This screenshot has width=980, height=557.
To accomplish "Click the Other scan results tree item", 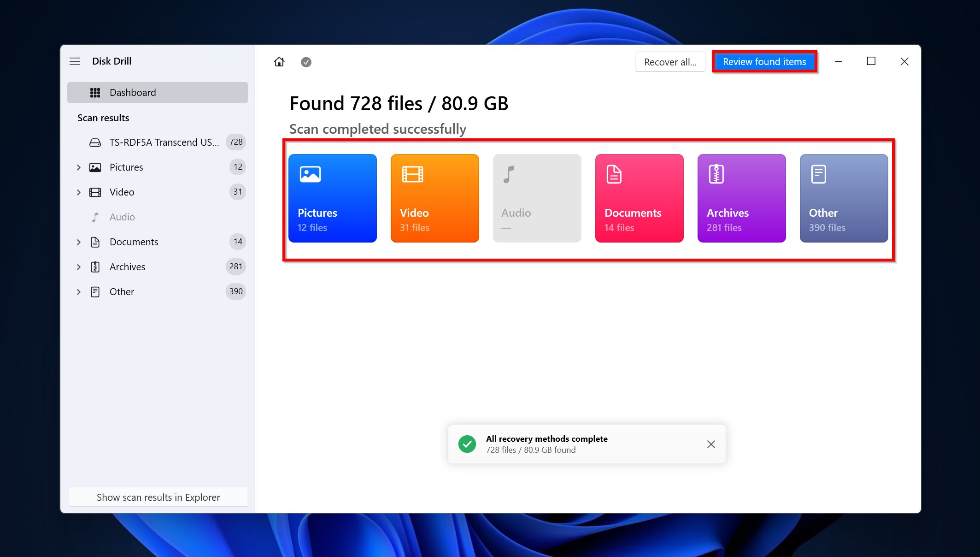I will (x=122, y=291).
